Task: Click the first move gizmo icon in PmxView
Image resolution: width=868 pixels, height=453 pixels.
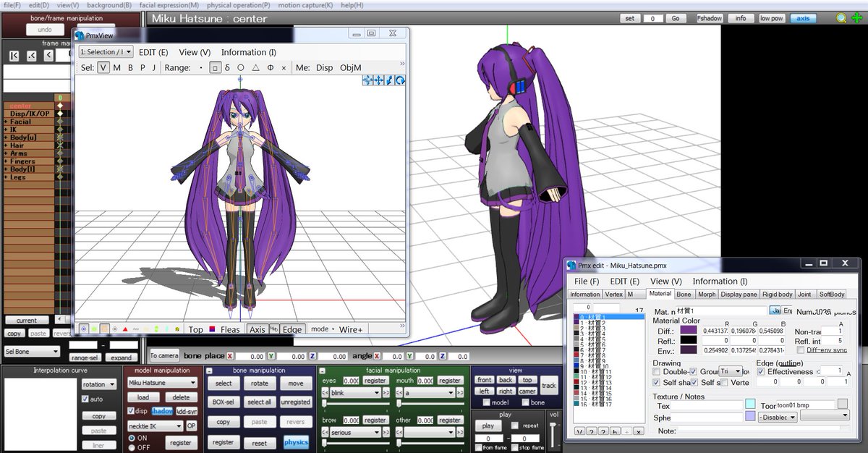Action: [368, 80]
